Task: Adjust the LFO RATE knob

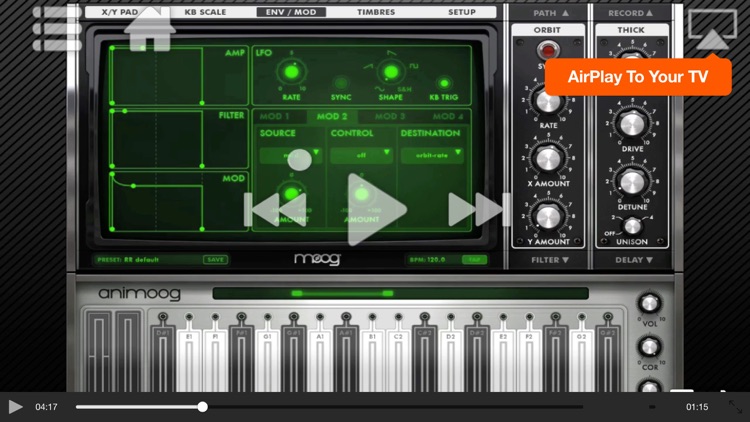Action: click(291, 73)
